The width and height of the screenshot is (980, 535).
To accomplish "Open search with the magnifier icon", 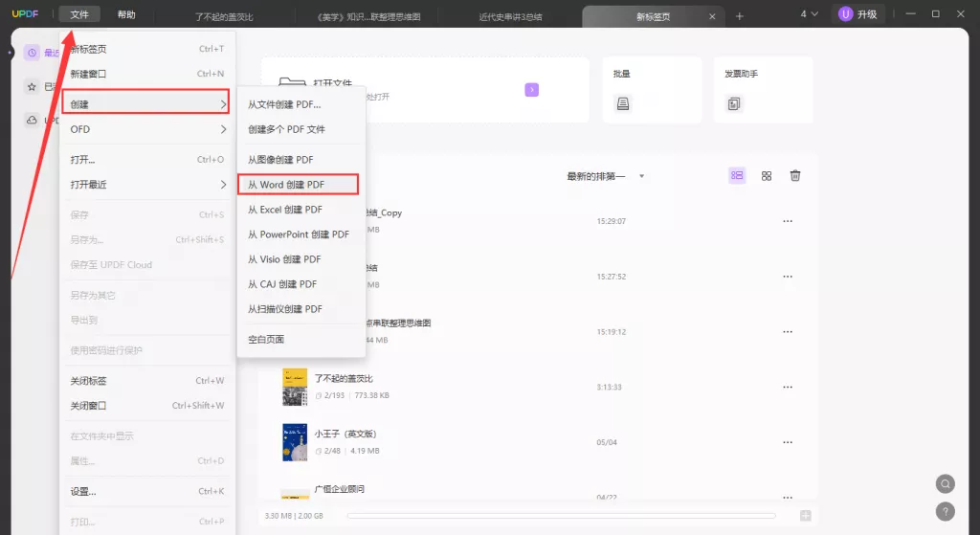I will click(x=945, y=483).
